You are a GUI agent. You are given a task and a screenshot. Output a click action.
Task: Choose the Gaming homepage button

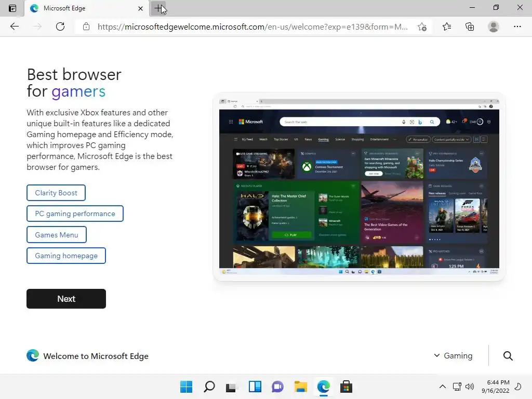pos(66,256)
